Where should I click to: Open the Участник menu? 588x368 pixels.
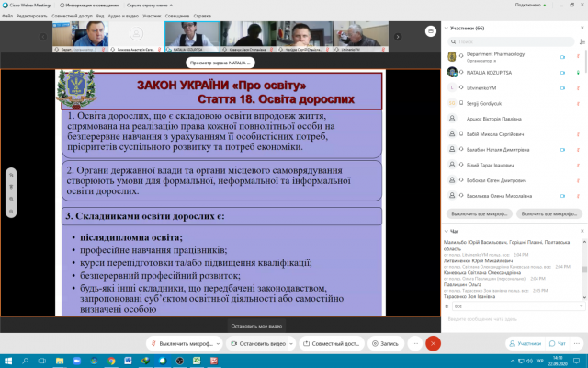pyautogui.click(x=152, y=16)
